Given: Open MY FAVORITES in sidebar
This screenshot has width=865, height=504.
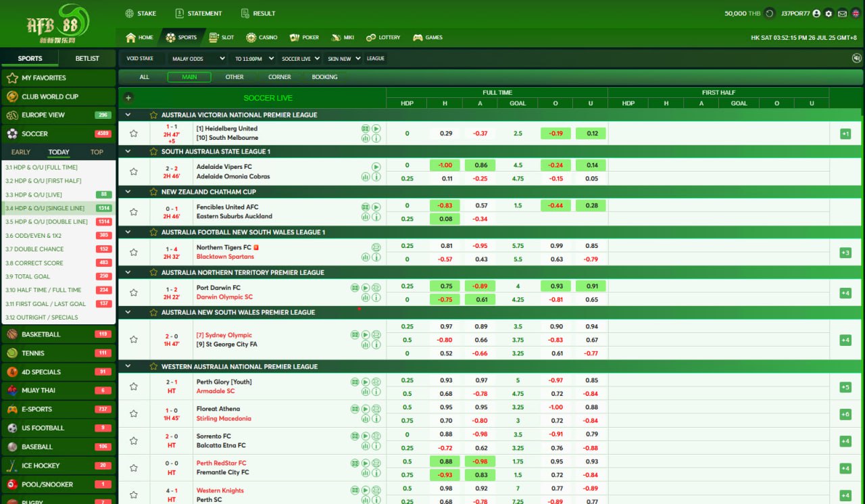Looking at the screenshot, I should pos(58,78).
